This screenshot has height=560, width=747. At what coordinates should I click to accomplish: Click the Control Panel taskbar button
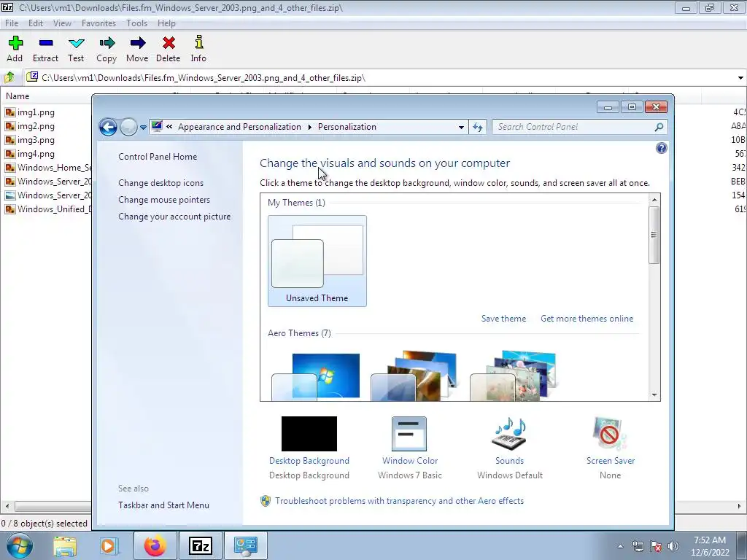click(x=245, y=545)
